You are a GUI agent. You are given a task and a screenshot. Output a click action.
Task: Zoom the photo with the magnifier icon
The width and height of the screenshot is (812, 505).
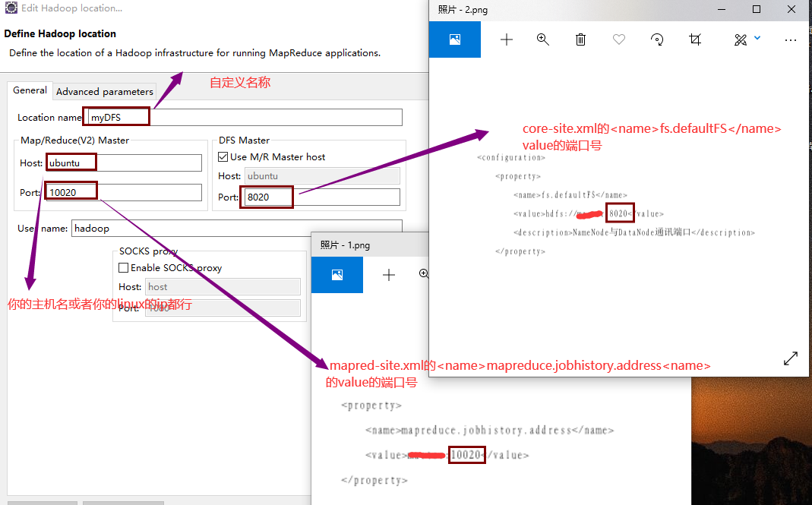(x=542, y=39)
